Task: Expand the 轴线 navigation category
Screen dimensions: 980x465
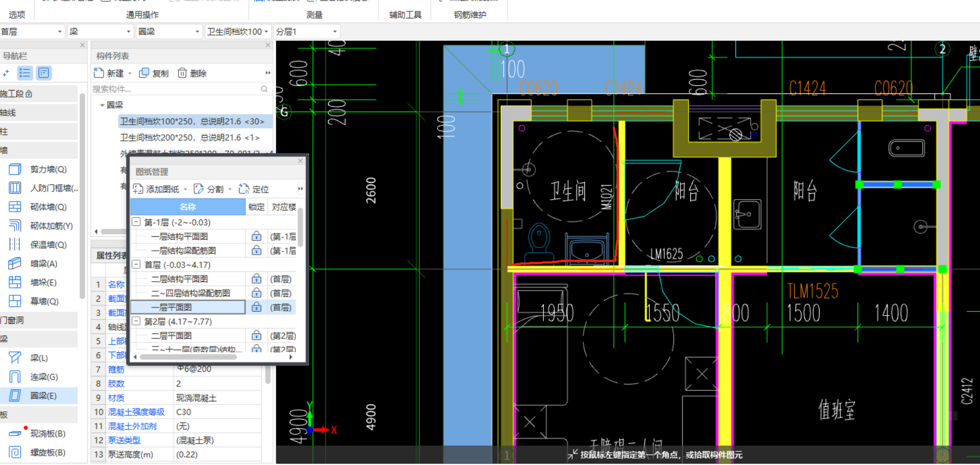Action: click(x=39, y=113)
